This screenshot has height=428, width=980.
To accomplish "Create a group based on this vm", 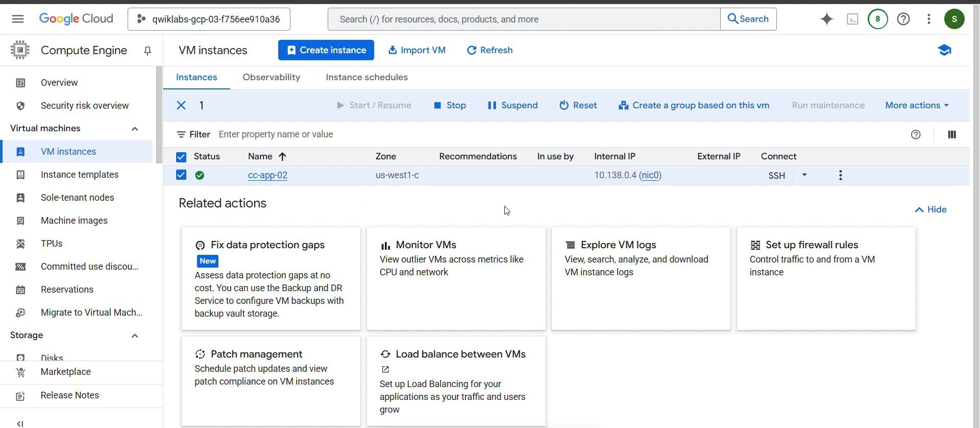I will click(x=694, y=105).
